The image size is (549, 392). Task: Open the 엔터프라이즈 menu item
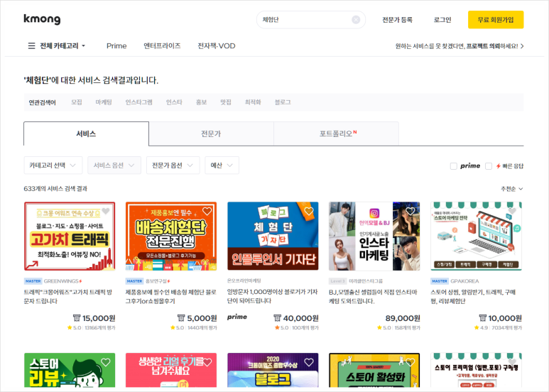(162, 46)
